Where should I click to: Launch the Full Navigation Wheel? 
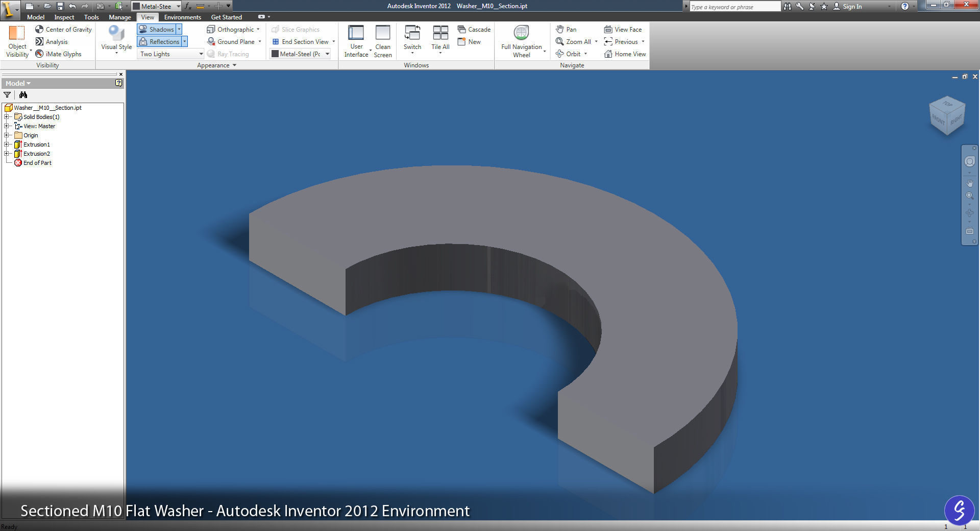coord(521,41)
